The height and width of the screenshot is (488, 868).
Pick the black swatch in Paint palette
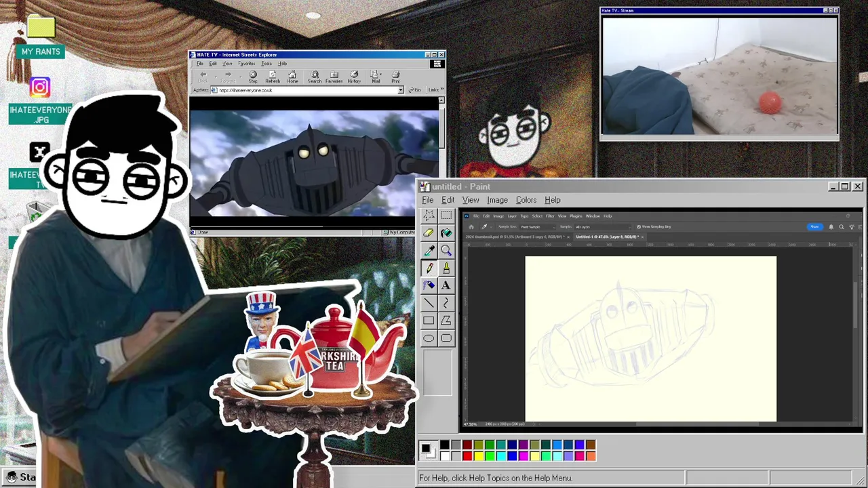pyautogui.click(x=445, y=445)
